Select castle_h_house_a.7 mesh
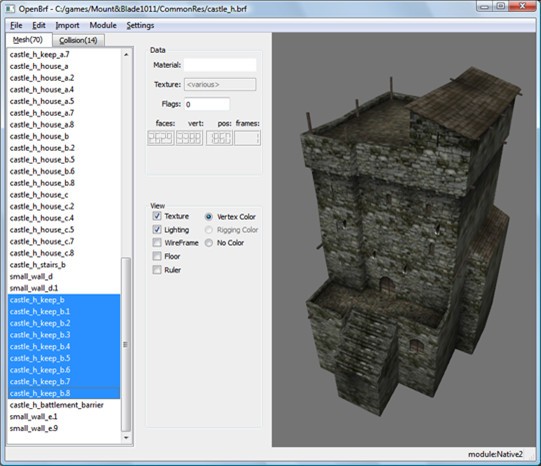This screenshot has width=541, height=466. (x=64, y=113)
